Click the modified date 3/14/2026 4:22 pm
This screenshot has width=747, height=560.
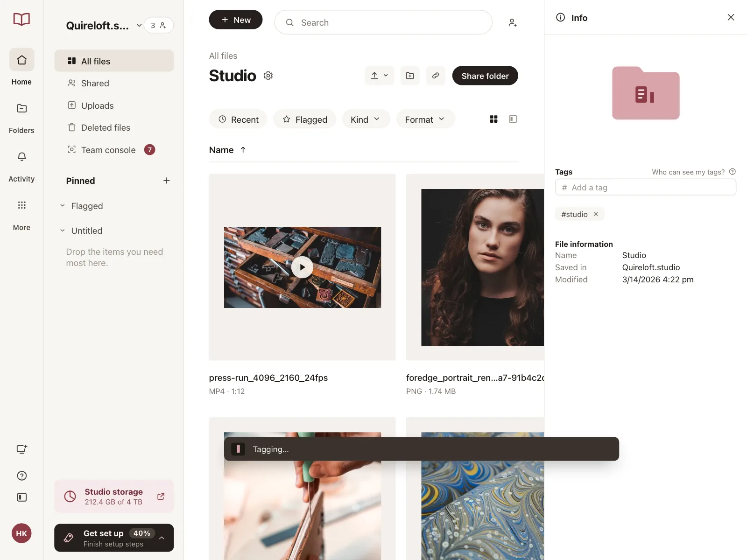tap(658, 280)
